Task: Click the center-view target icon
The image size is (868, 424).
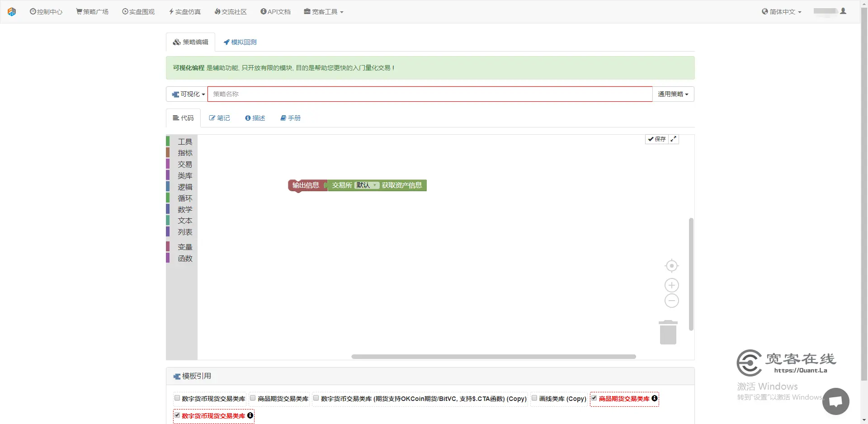Action: coord(671,266)
